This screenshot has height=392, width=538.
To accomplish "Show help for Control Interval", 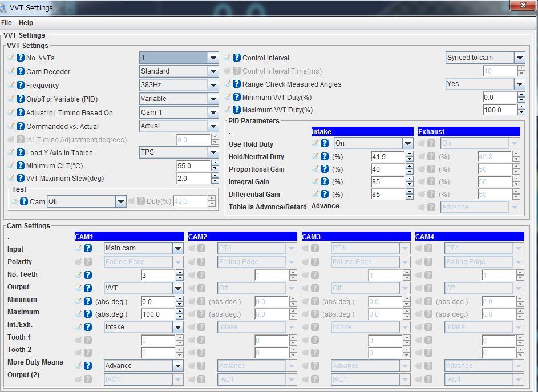I will click(237, 58).
